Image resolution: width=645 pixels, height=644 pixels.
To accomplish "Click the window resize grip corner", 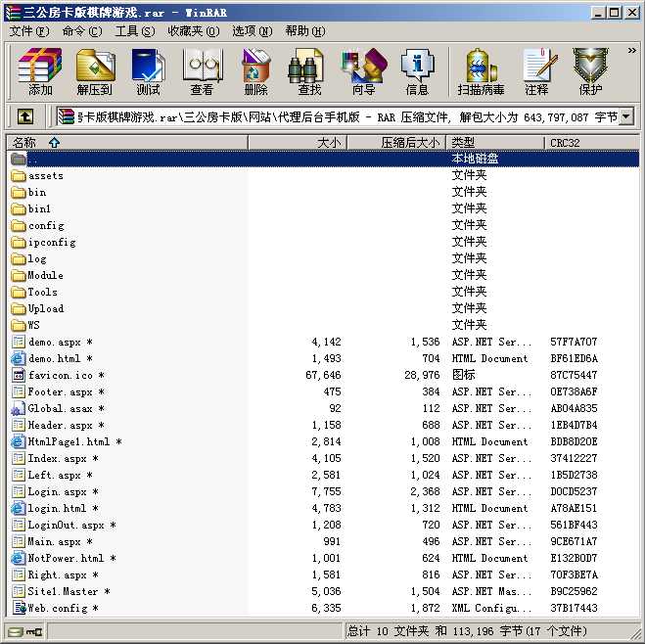I will pos(634,633).
